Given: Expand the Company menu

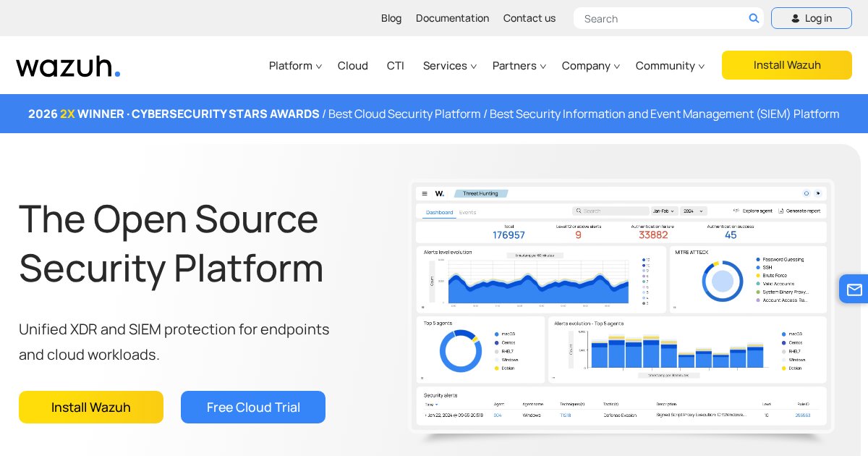Looking at the screenshot, I should [591, 66].
